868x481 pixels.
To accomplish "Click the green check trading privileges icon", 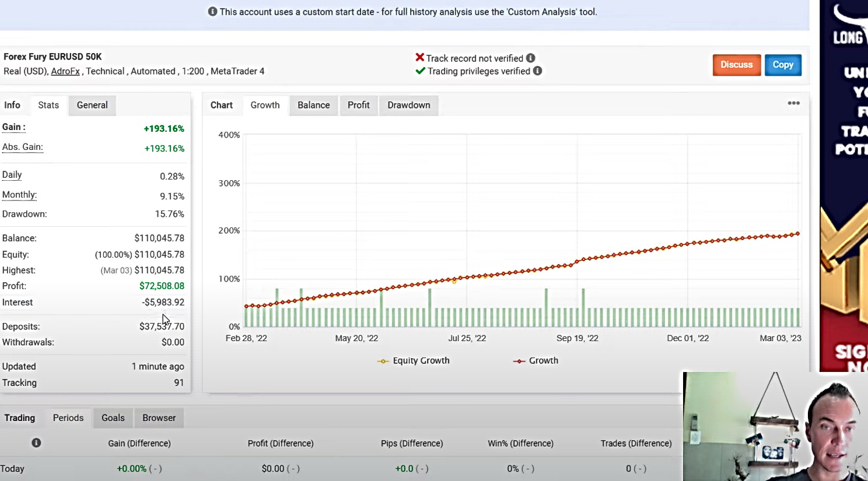I will (x=420, y=71).
